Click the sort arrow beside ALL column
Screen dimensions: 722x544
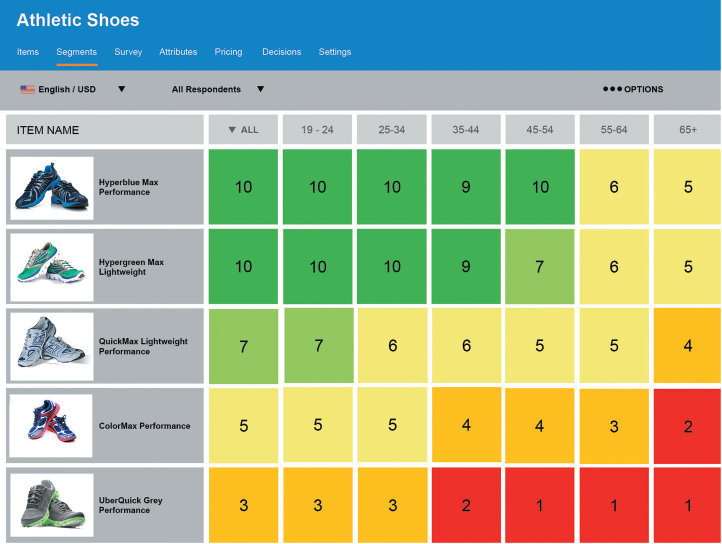(233, 130)
